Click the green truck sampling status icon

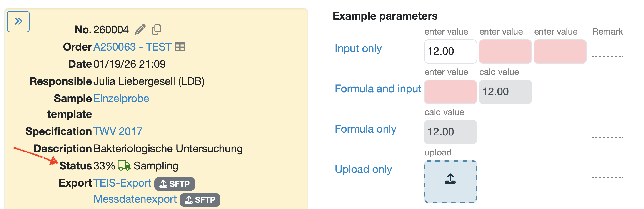[x=124, y=165]
